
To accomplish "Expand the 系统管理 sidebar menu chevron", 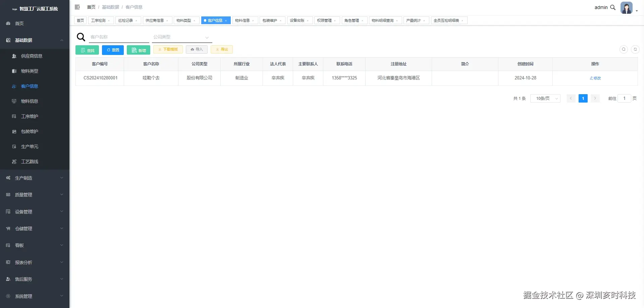I will pyautogui.click(x=62, y=296).
